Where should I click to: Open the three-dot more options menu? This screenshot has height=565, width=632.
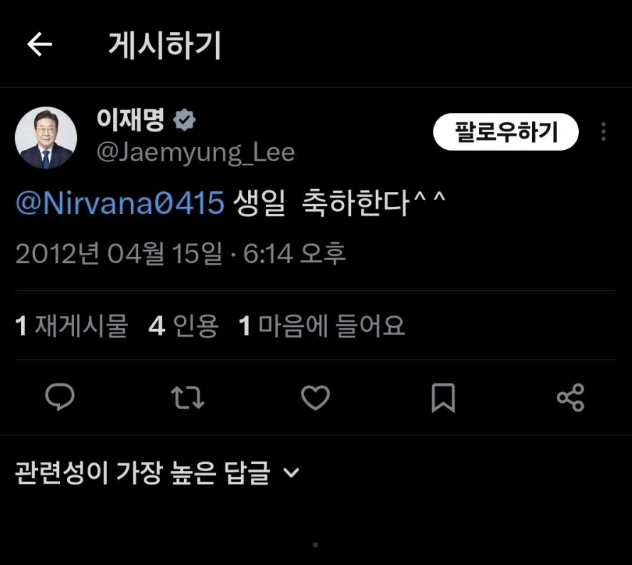pos(604,132)
